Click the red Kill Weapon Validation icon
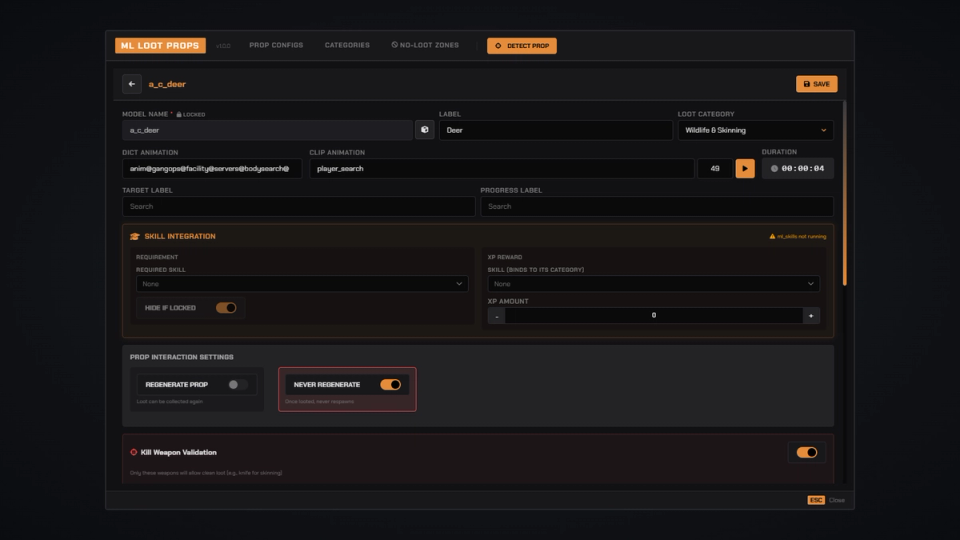 [133, 452]
